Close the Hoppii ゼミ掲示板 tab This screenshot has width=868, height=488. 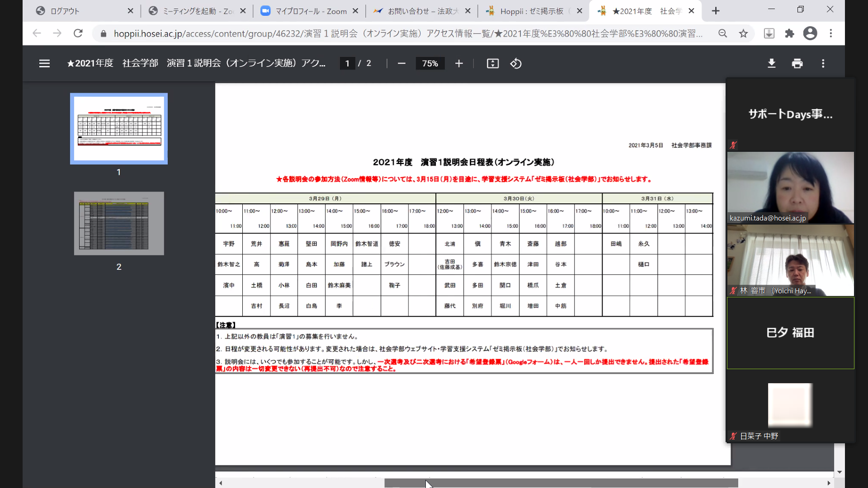click(x=580, y=11)
